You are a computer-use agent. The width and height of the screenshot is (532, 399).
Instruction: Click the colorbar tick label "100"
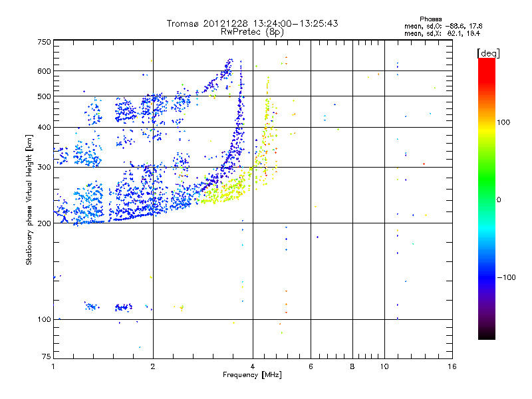pyautogui.click(x=503, y=122)
